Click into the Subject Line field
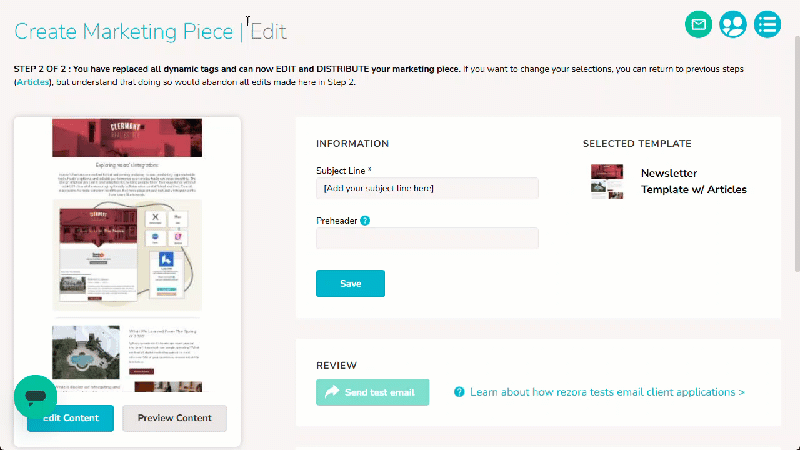The image size is (800, 450). (427, 188)
